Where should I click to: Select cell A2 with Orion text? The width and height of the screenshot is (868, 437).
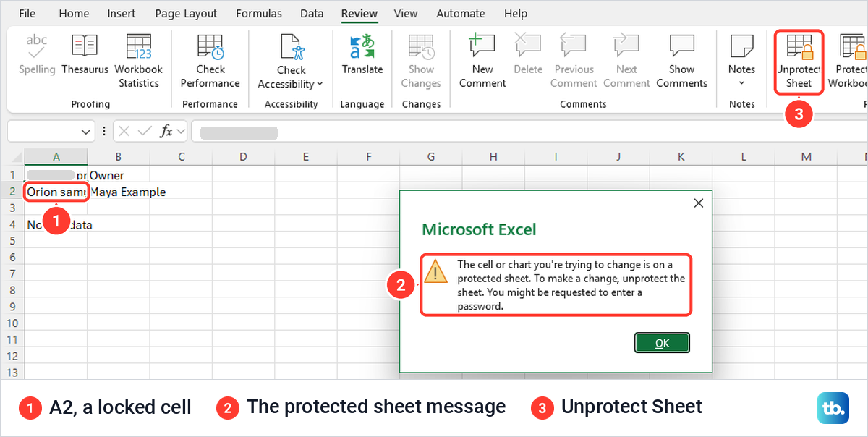coord(56,192)
